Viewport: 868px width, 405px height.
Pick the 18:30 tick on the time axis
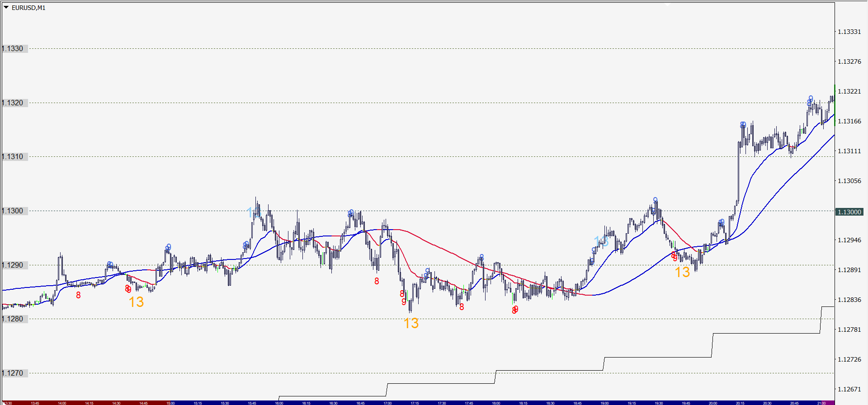click(x=550, y=403)
